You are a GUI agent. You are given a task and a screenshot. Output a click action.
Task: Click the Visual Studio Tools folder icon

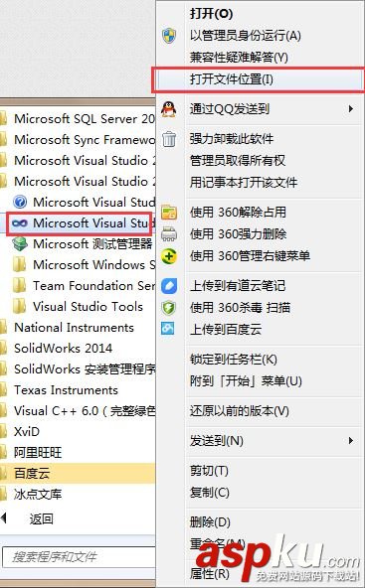point(19,306)
